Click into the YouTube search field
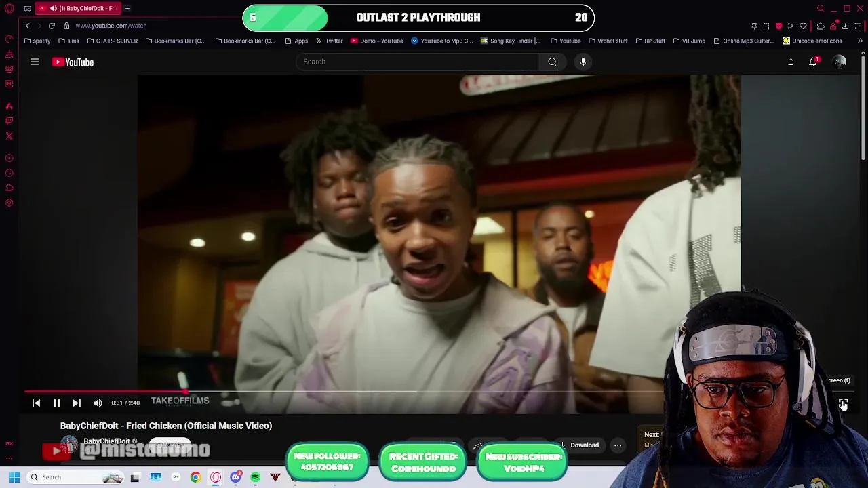This screenshot has height=488, width=868. 417,62
